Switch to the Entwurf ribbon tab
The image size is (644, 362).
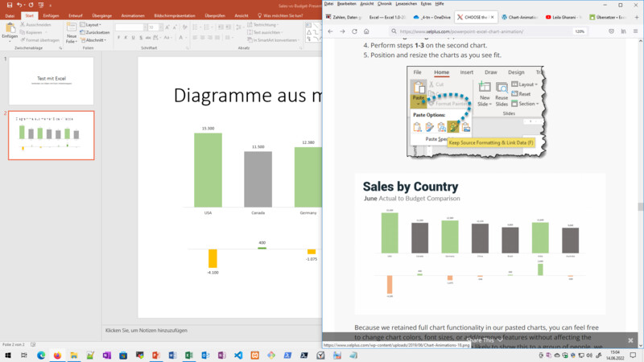click(75, 15)
